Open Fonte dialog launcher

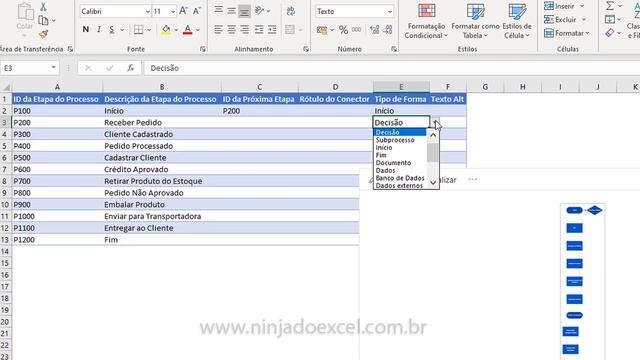tap(202, 49)
